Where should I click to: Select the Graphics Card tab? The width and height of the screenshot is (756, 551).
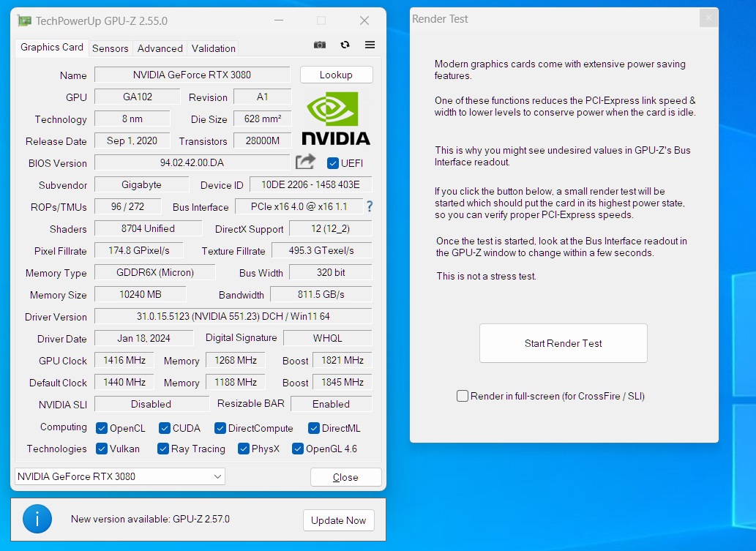[x=51, y=48]
